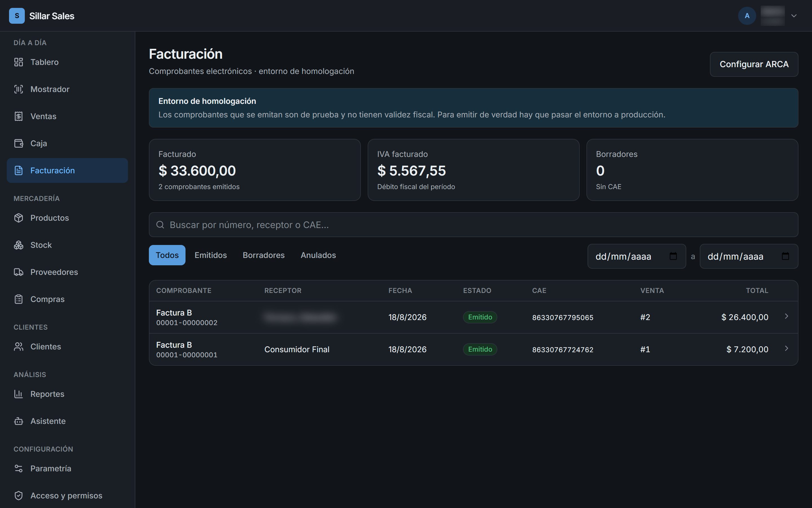Image resolution: width=812 pixels, height=508 pixels.
Task: Focus the Buscar por número search field
Action: point(473,225)
